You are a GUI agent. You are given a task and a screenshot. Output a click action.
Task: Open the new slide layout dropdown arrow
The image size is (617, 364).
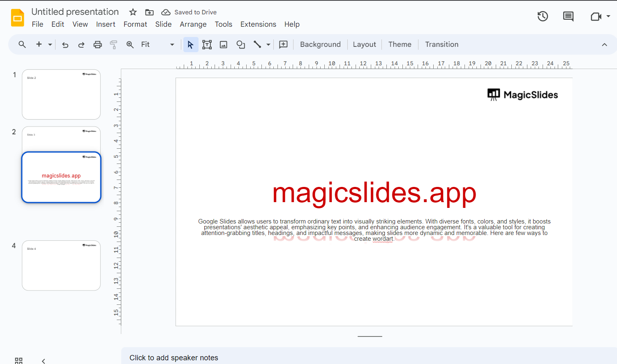(x=50, y=45)
